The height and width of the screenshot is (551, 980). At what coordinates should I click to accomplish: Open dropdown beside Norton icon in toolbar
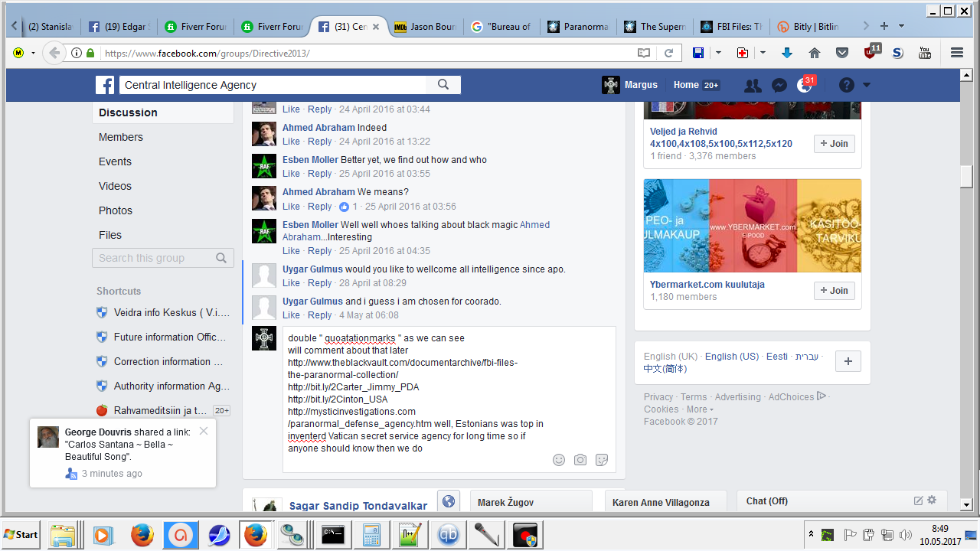[x=33, y=53]
